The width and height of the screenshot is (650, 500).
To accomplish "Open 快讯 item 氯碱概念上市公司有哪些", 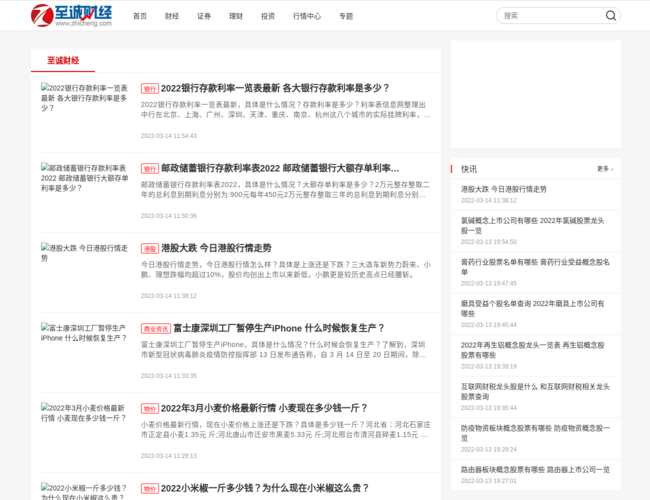I will 533,226.
